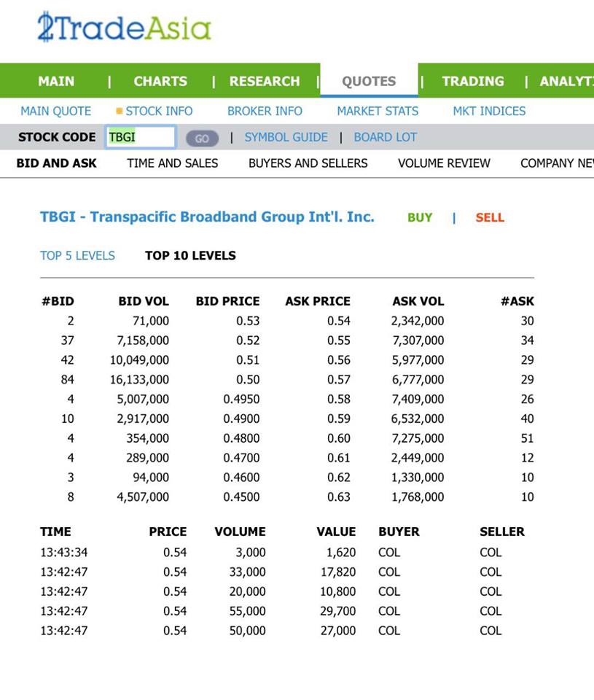
Task: Click the GO button
Action: pos(202,139)
